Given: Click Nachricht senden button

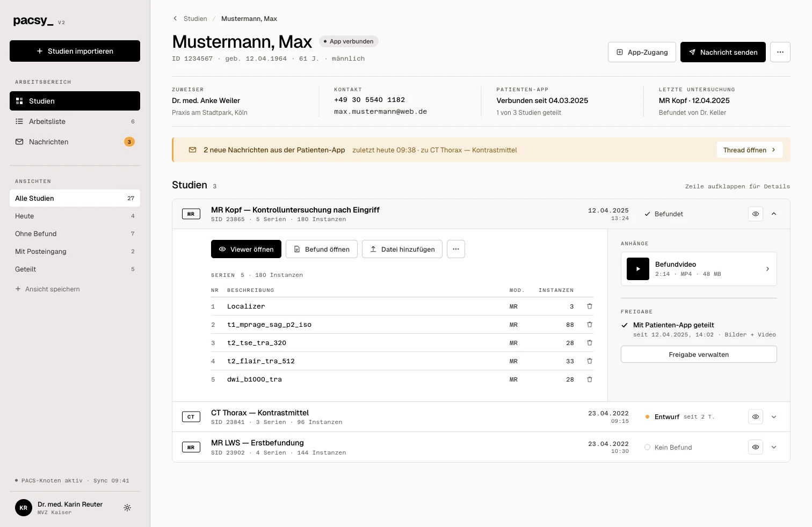Looking at the screenshot, I should pyautogui.click(x=723, y=52).
